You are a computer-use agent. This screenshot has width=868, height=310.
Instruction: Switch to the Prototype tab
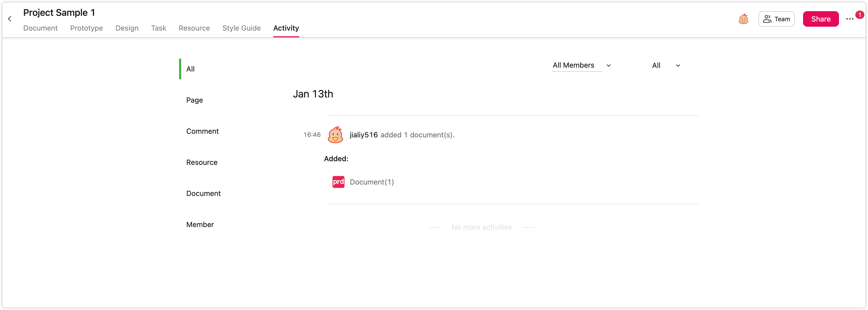coord(87,28)
